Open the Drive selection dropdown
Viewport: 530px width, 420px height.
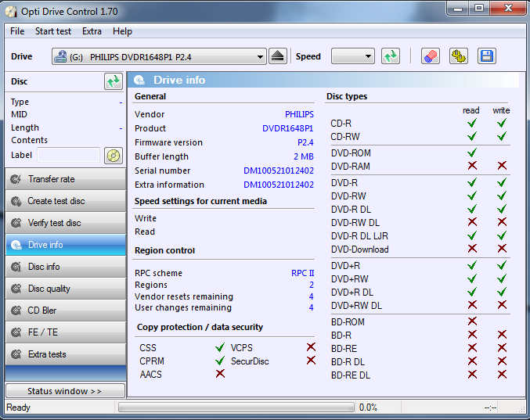[x=159, y=56]
